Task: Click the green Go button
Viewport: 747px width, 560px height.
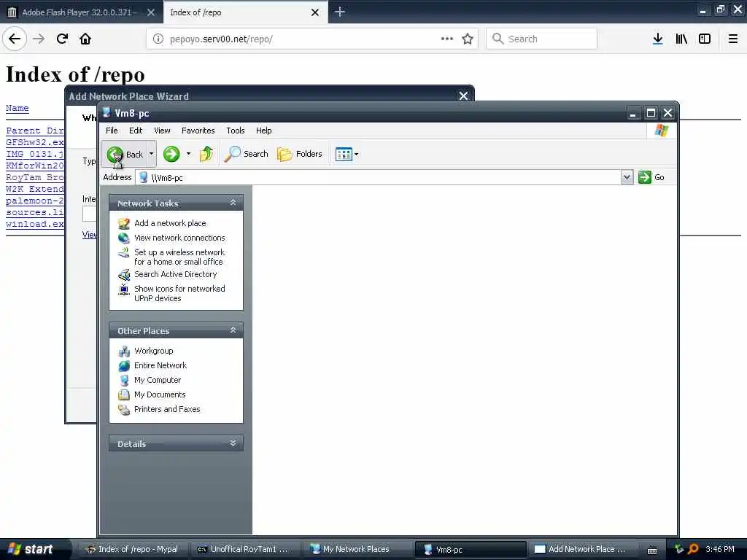Action: [x=651, y=177]
